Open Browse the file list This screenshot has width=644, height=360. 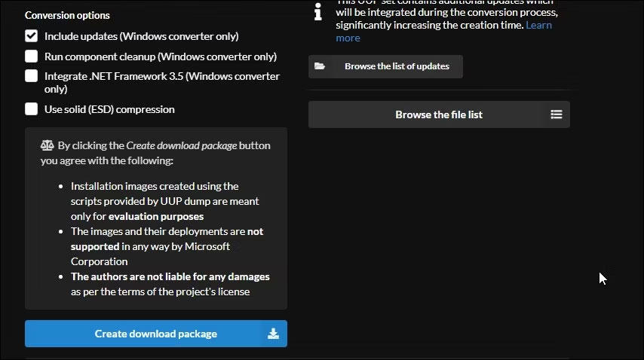pos(438,114)
